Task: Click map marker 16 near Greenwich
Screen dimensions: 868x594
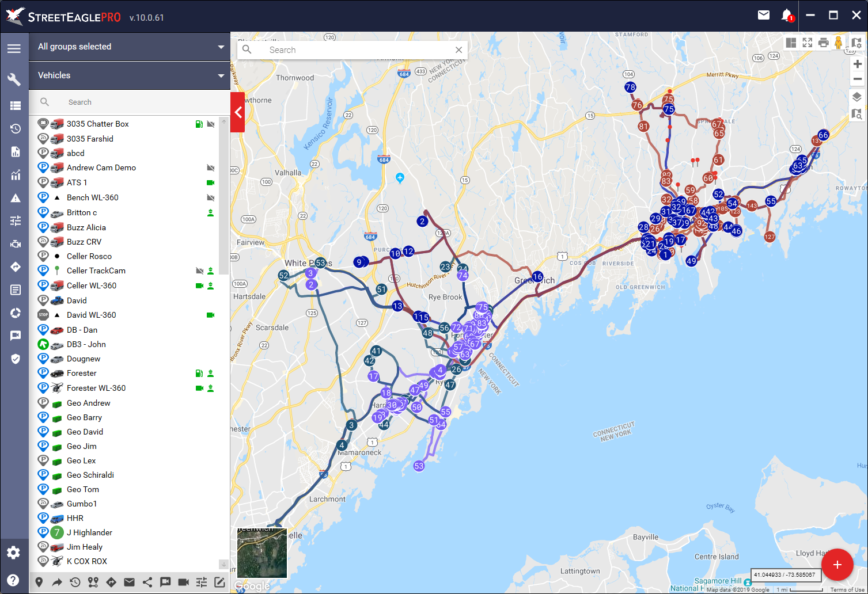Action: pyautogui.click(x=537, y=276)
